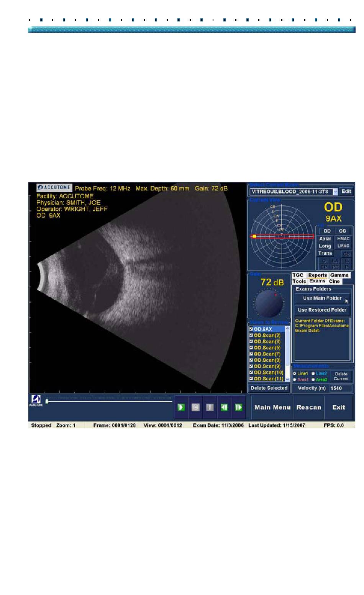Viewport: 364px width, 595px height.
Task: Exit the application via Exit button
Action: point(339,407)
